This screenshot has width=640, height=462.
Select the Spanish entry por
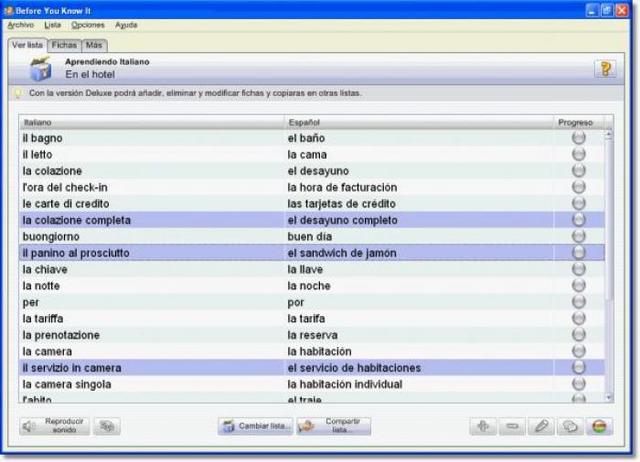pyautogui.click(x=296, y=303)
